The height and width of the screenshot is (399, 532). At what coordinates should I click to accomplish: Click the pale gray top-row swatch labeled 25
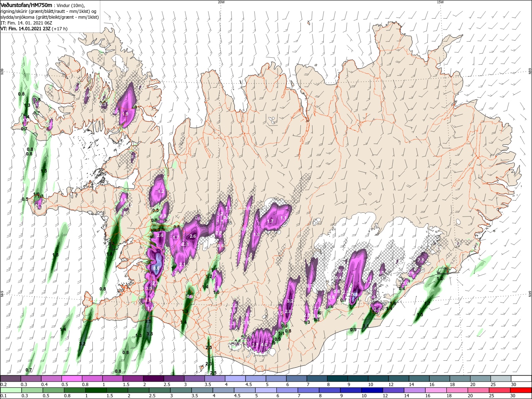pos(501,379)
